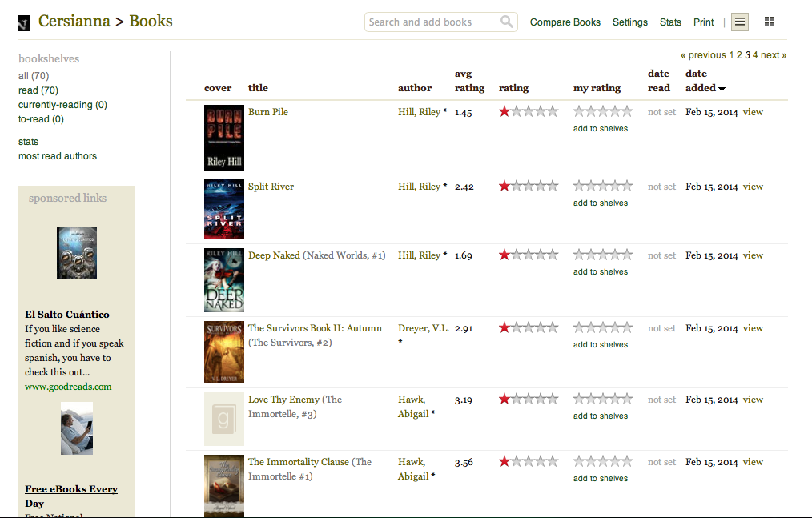Screen dimensions: 812x518
Task: Open the Compare Books menu item
Action: tap(565, 22)
